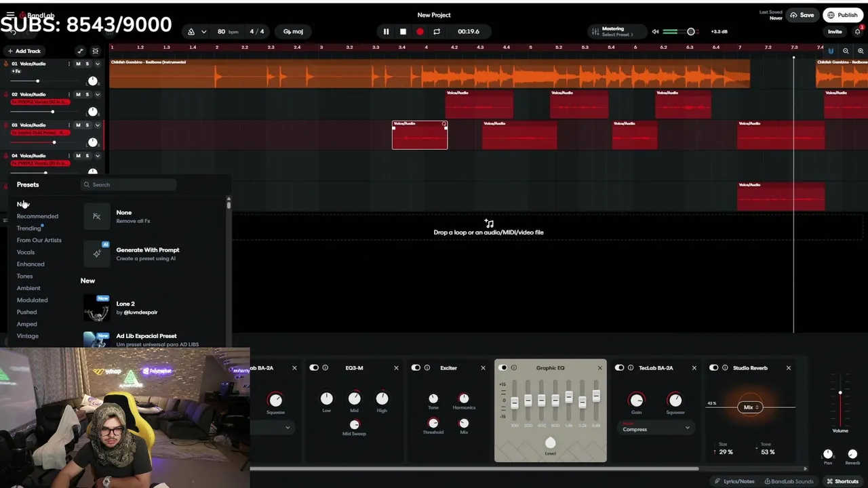868x488 pixels.
Task: Select the Recommended presets category
Action: (37, 216)
